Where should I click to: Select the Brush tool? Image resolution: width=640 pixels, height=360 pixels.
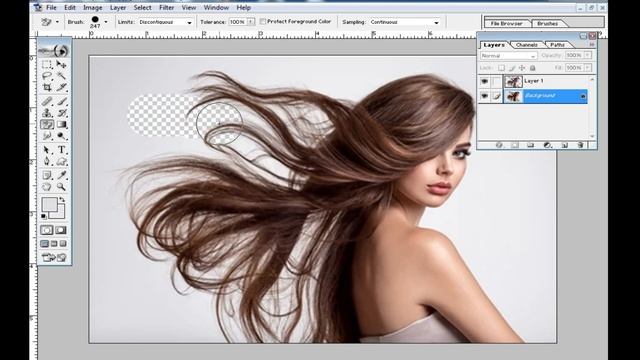click(61, 101)
